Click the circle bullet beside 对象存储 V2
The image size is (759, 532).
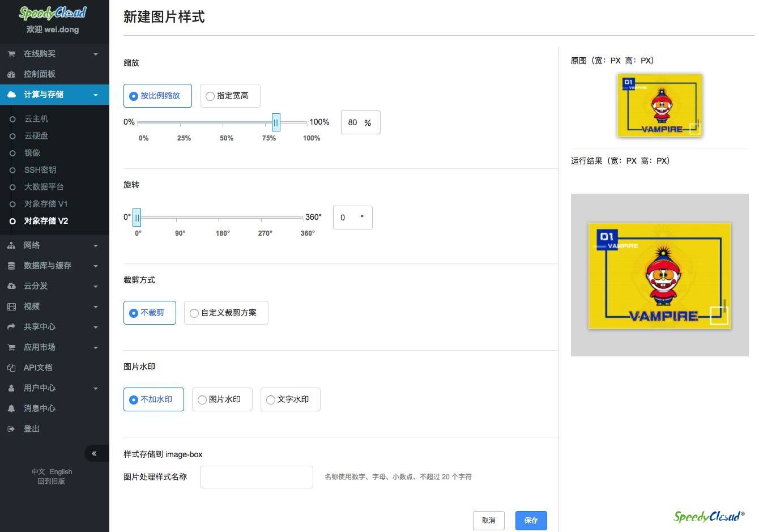coord(12,221)
